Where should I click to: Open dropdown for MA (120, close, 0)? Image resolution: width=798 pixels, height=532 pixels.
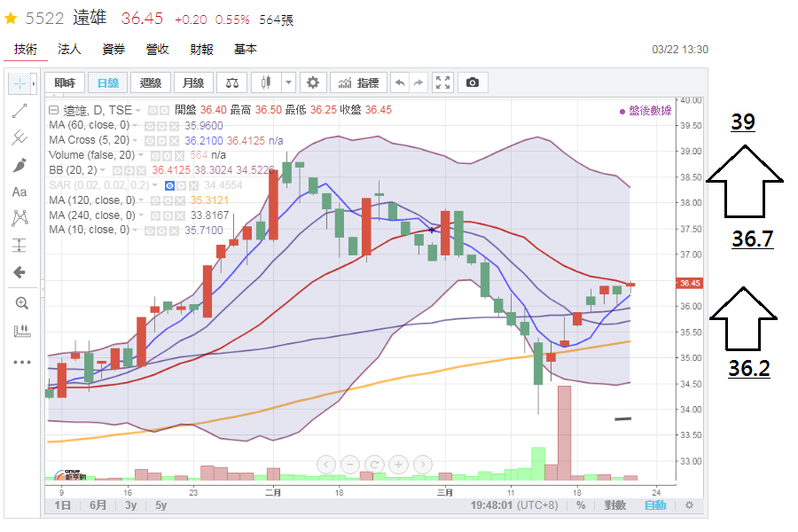click(140, 200)
